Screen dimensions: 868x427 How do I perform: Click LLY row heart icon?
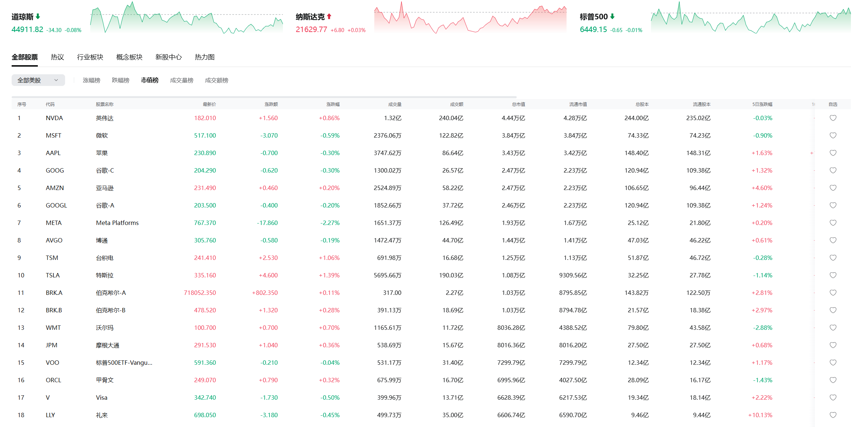pos(833,415)
